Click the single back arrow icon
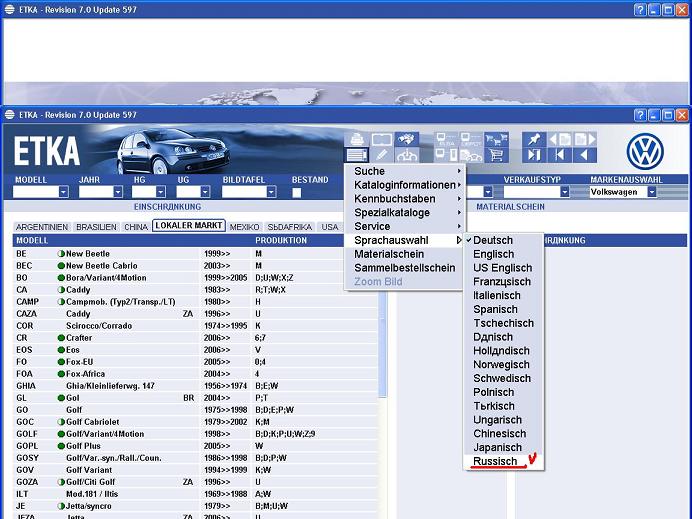Image resolution: width=692 pixels, height=519 pixels. pos(585,155)
